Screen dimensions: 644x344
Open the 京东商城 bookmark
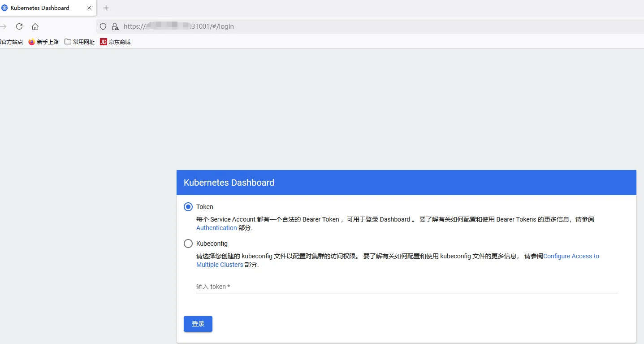(x=115, y=42)
